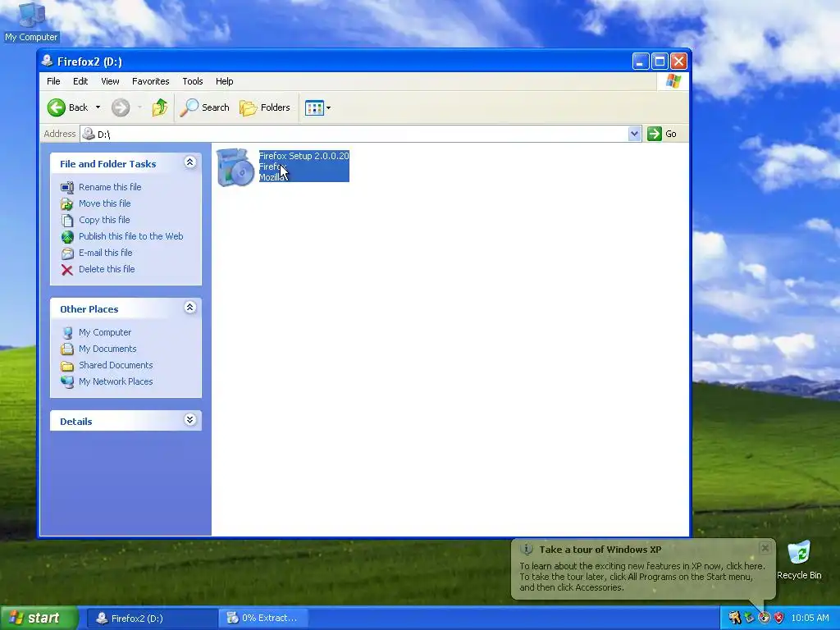Click the first system tray icon

pyautogui.click(x=734, y=619)
